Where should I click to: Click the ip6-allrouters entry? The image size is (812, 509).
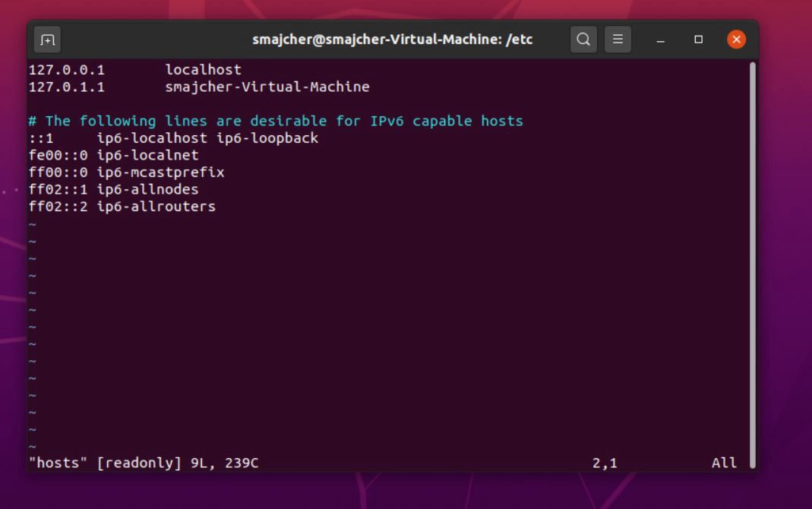(156, 207)
